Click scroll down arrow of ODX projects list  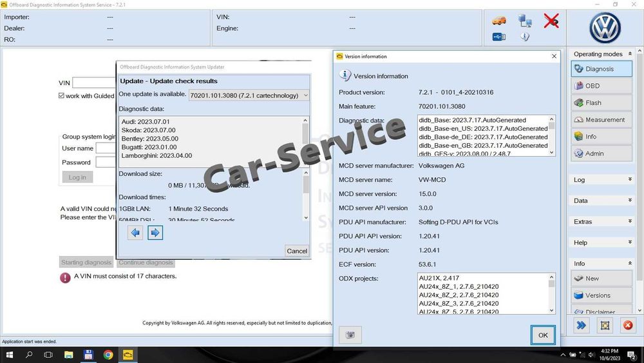point(551,310)
